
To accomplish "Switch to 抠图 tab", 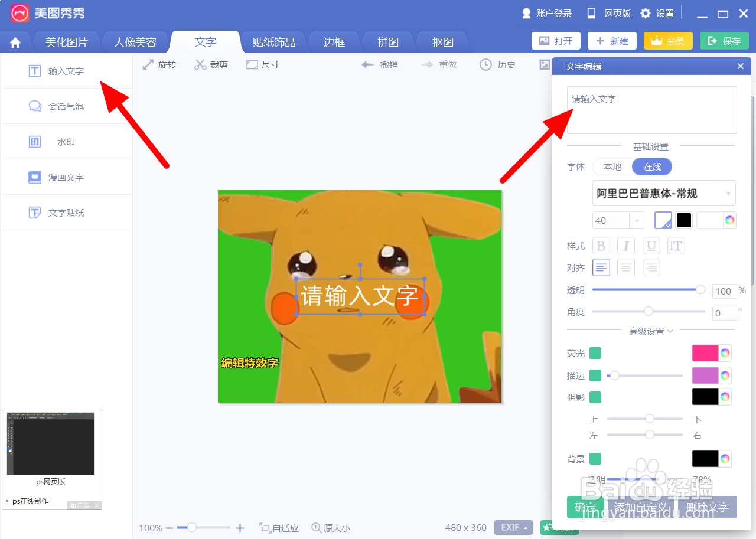I will coord(443,43).
